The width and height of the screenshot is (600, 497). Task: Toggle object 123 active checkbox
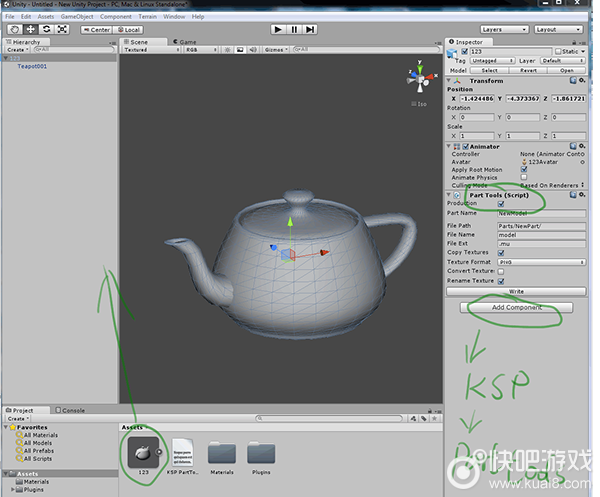(x=465, y=51)
